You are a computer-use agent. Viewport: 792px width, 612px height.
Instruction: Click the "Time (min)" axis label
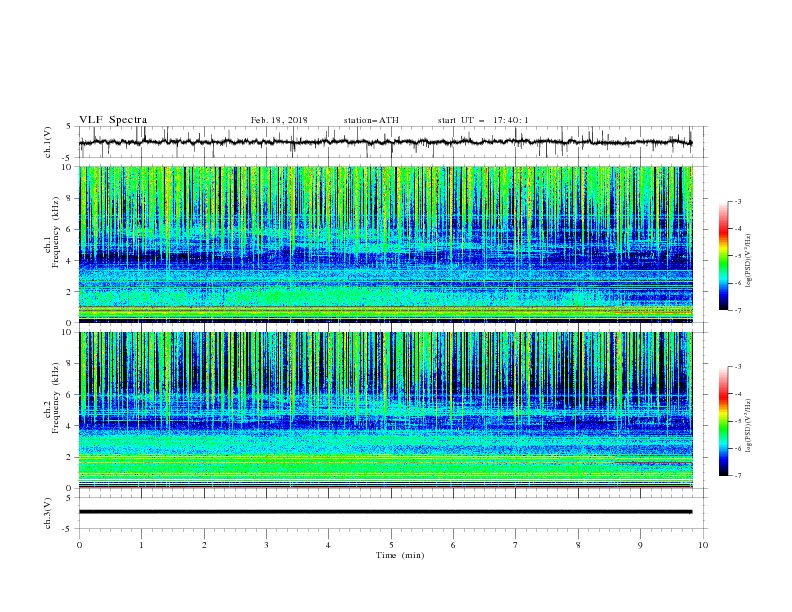point(400,555)
